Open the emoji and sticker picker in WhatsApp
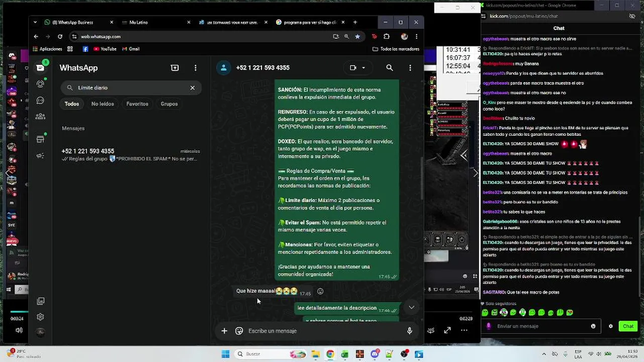The height and width of the screenshot is (362, 644). pos(239,331)
